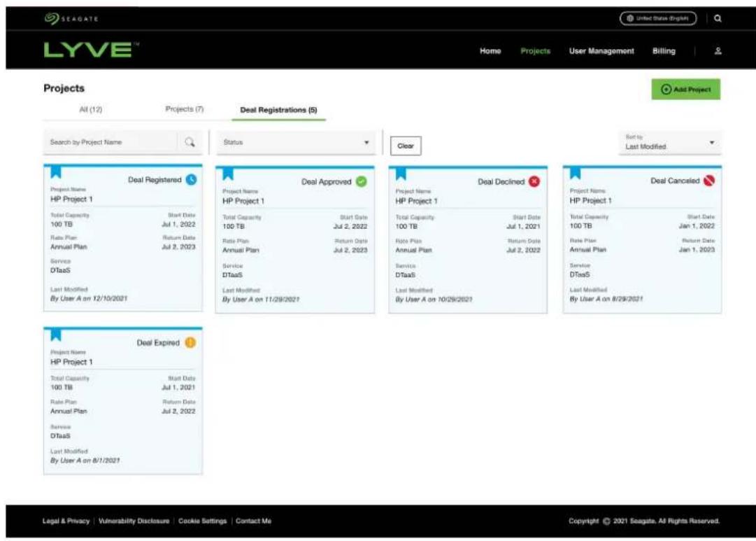756x541 pixels.
Task: Click Jul 2, 2022 start date on Approved card
Action: (x=350, y=226)
